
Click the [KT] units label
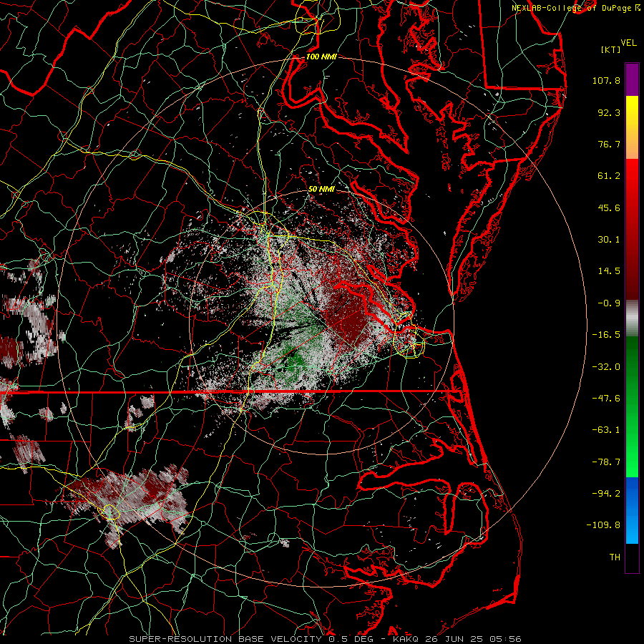click(x=611, y=49)
